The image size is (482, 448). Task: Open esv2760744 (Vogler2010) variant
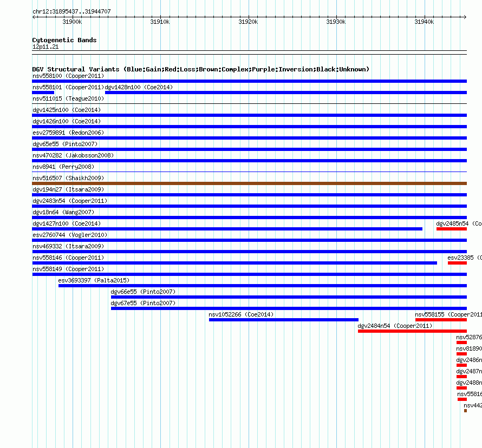(x=70, y=235)
